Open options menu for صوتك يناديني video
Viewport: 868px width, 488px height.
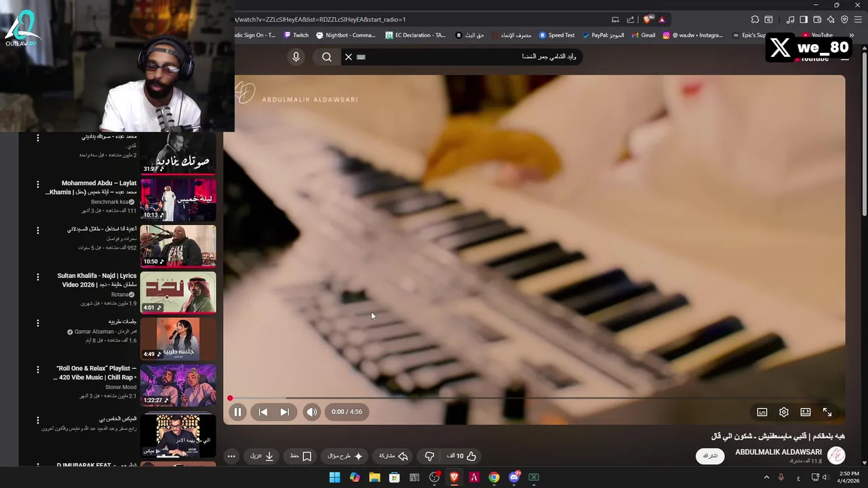pos(37,138)
